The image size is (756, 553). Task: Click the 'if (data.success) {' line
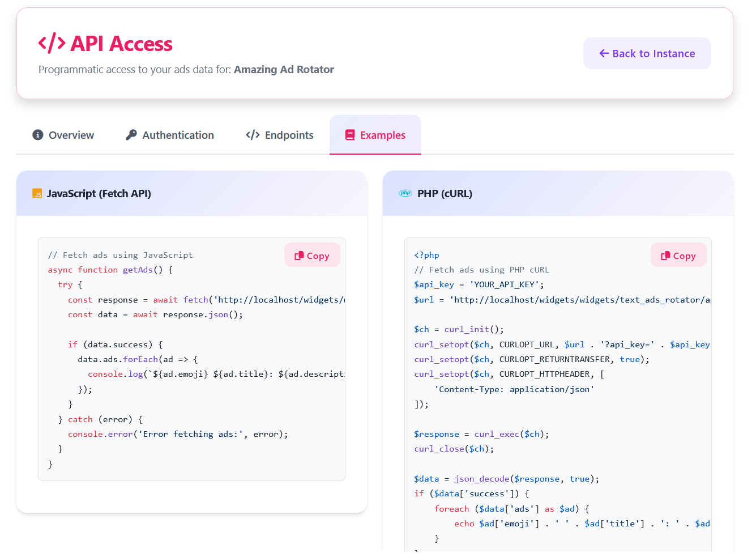pyautogui.click(x=116, y=344)
